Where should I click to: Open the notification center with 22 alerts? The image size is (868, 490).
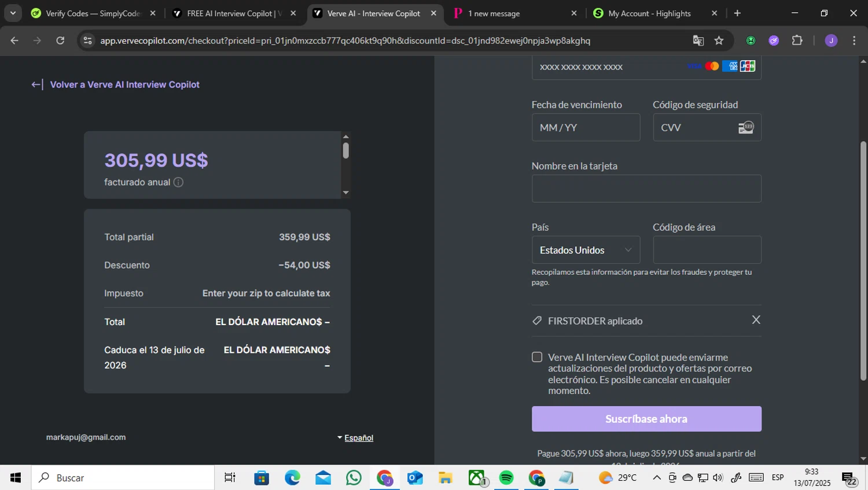[x=849, y=479]
